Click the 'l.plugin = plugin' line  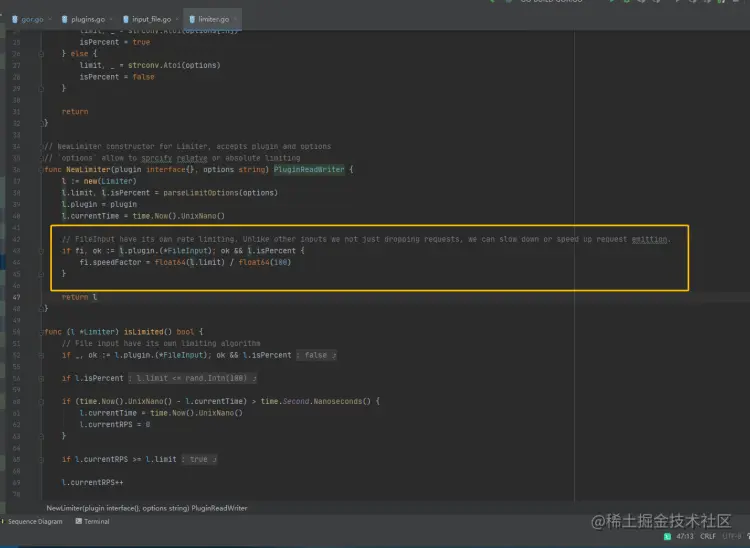point(99,205)
